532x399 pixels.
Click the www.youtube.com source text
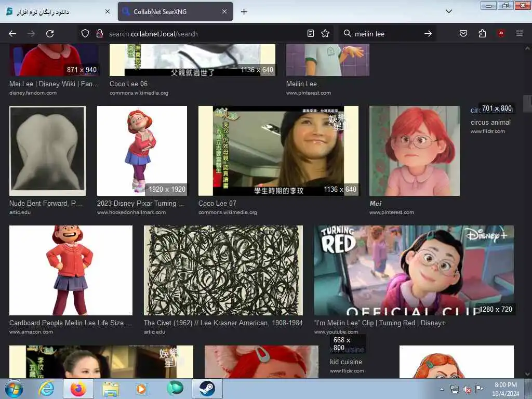click(336, 332)
